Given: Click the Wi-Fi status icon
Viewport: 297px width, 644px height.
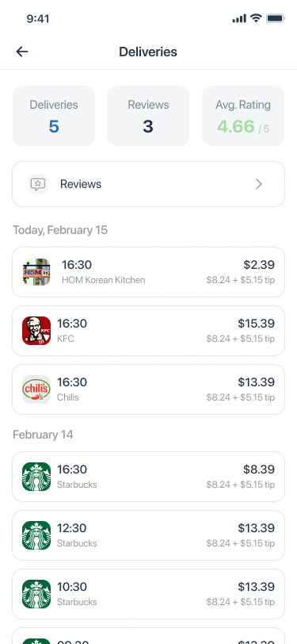Looking at the screenshot, I should coord(257,18).
